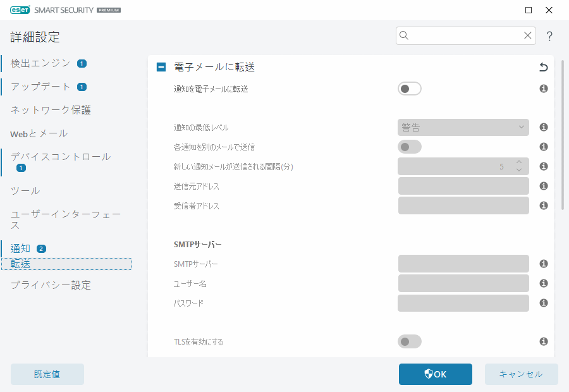Collapse the 電子メールに転送 section
Viewport: 569px width, 392px height.
point(161,66)
